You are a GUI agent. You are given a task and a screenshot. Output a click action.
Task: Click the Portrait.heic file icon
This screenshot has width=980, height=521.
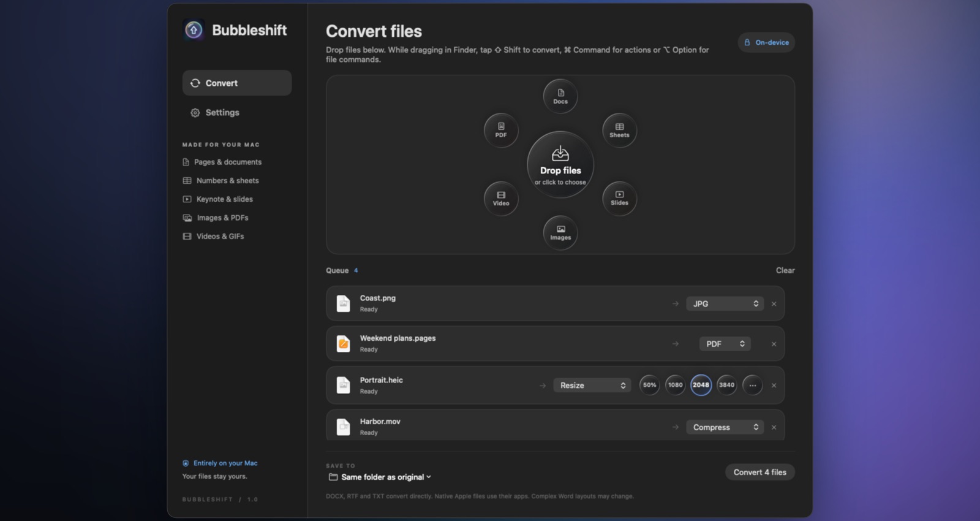[344, 385]
